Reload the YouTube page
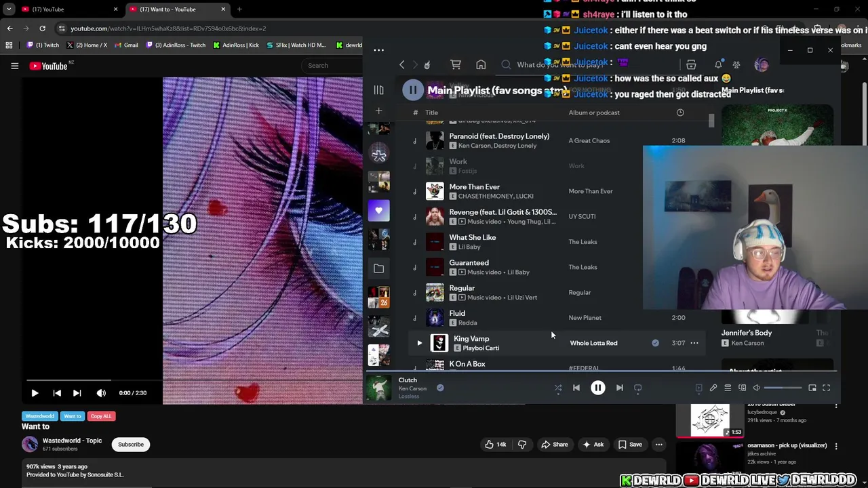 tap(42, 28)
